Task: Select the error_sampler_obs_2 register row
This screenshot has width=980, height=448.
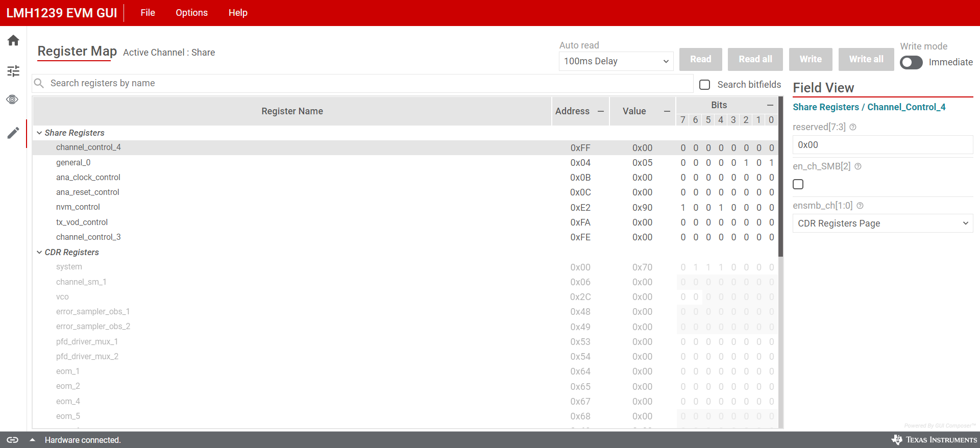Action: tap(405, 327)
